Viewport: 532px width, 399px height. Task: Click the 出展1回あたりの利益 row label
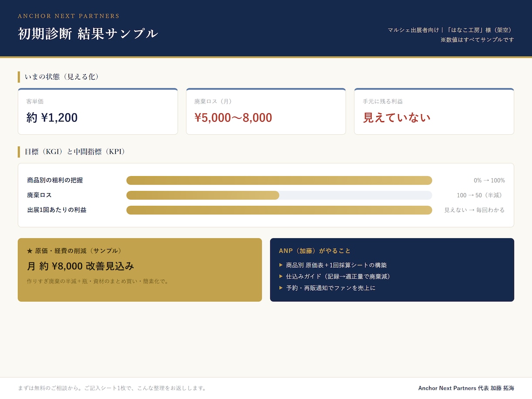point(57,210)
